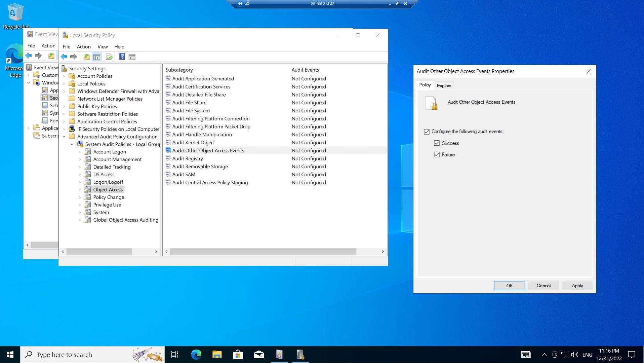Expand the Logon/Logoff tree node

coord(80,182)
